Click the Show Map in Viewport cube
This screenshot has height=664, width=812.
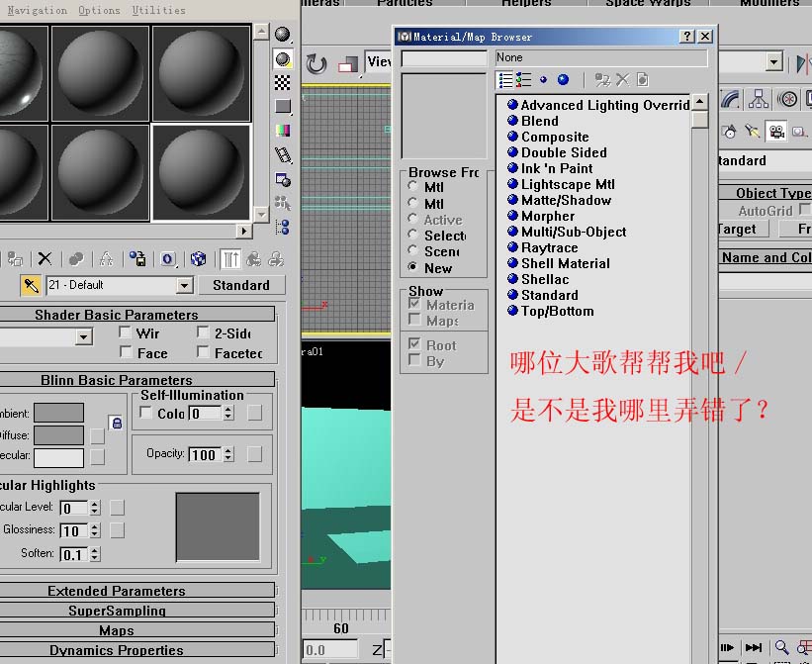(199, 258)
